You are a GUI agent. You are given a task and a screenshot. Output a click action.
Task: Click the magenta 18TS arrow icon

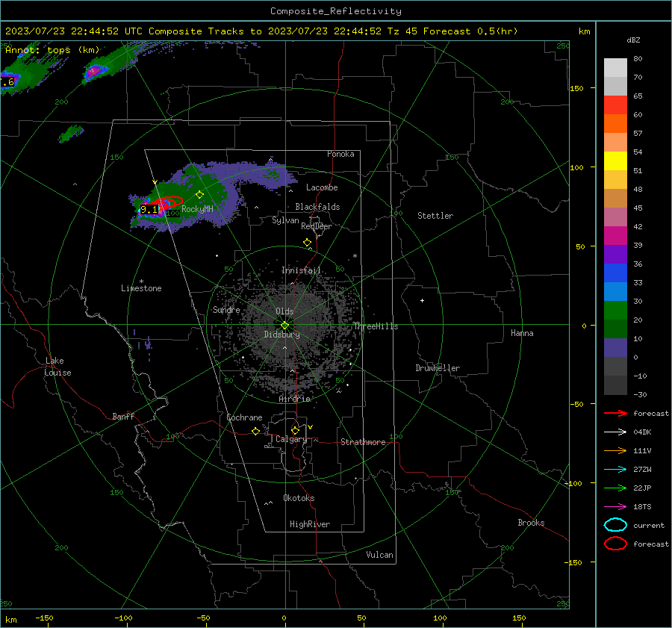pyautogui.click(x=615, y=507)
